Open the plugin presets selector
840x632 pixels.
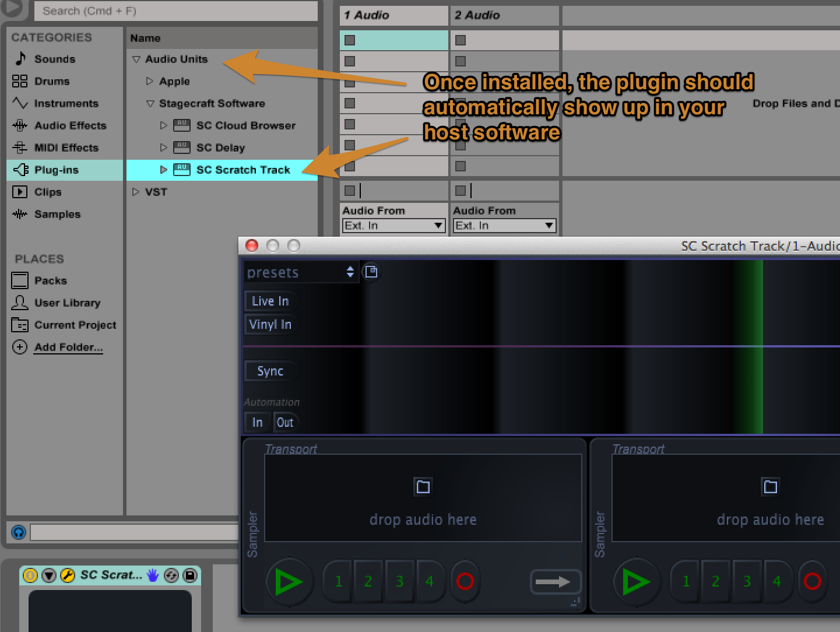click(301, 272)
